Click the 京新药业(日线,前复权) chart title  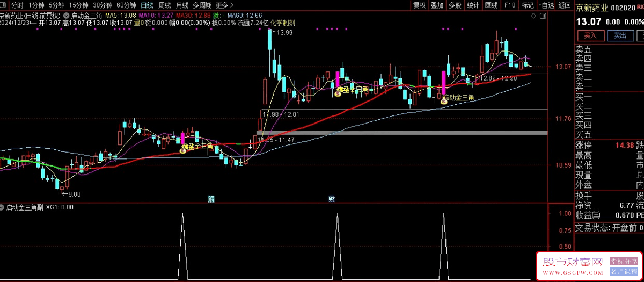[30, 16]
